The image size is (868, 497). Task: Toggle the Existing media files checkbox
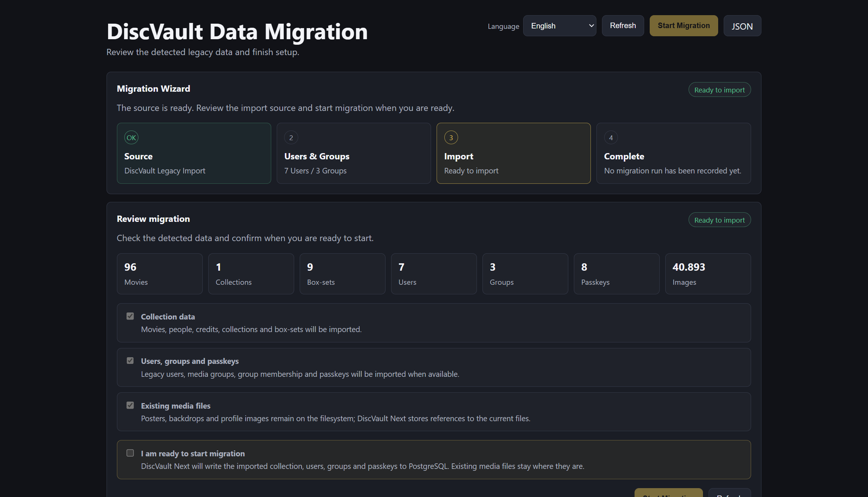pos(130,405)
